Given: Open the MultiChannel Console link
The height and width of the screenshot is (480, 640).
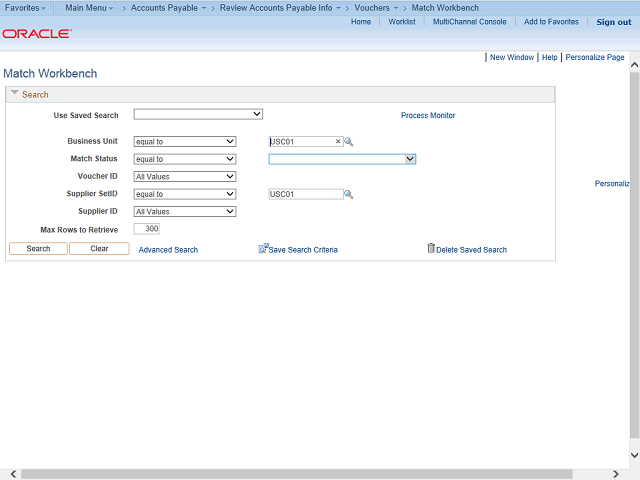Looking at the screenshot, I should (469, 22).
